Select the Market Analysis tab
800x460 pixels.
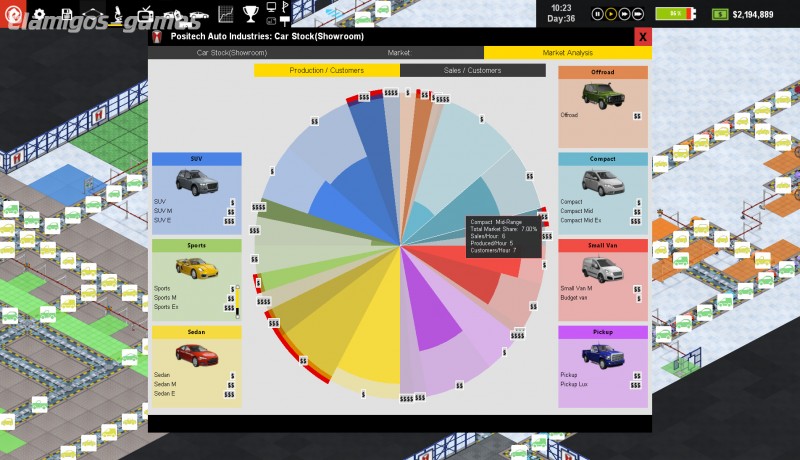click(567, 52)
